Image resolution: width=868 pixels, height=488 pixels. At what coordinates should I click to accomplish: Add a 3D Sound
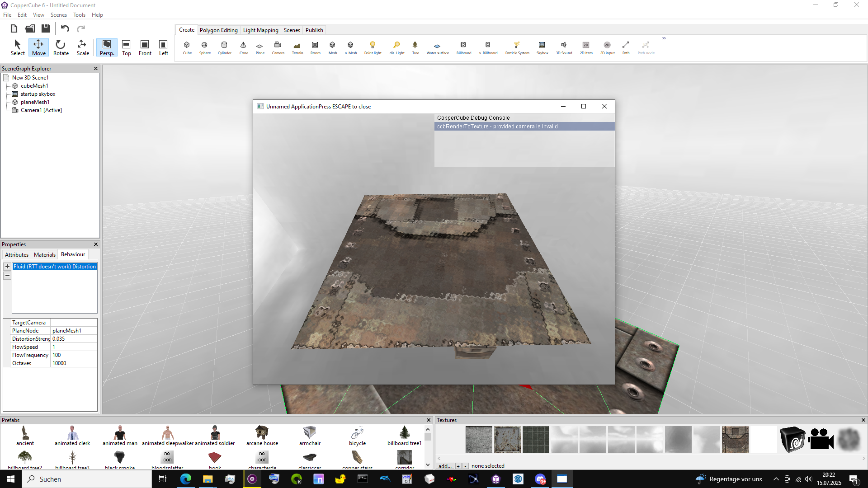[x=564, y=47]
